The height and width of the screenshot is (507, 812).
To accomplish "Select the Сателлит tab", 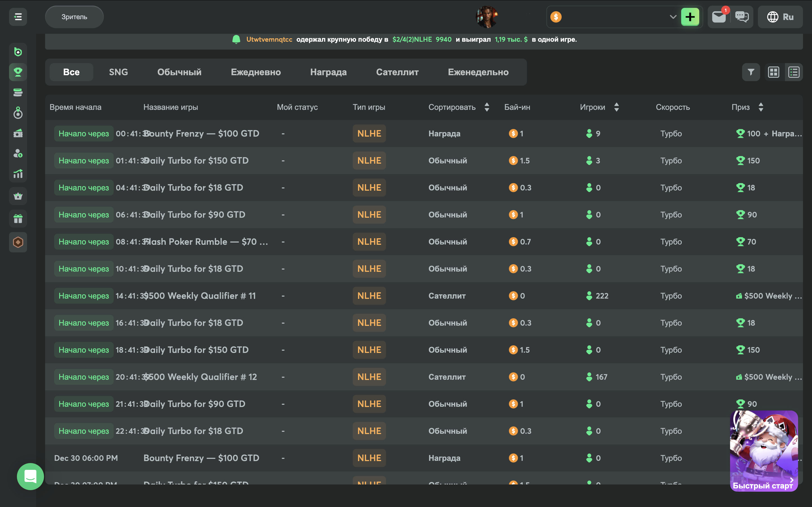I will [x=397, y=72].
